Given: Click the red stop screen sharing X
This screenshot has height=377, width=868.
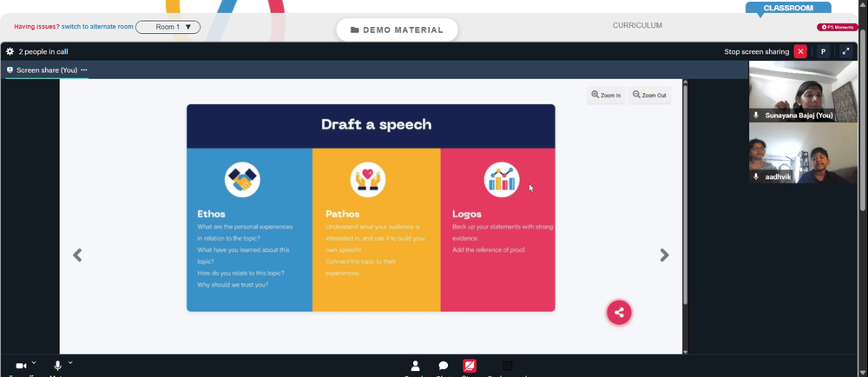Looking at the screenshot, I should [800, 51].
